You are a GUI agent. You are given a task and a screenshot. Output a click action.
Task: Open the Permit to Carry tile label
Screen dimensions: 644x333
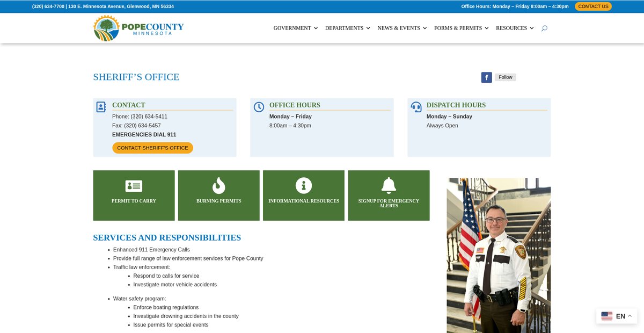coord(134,201)
